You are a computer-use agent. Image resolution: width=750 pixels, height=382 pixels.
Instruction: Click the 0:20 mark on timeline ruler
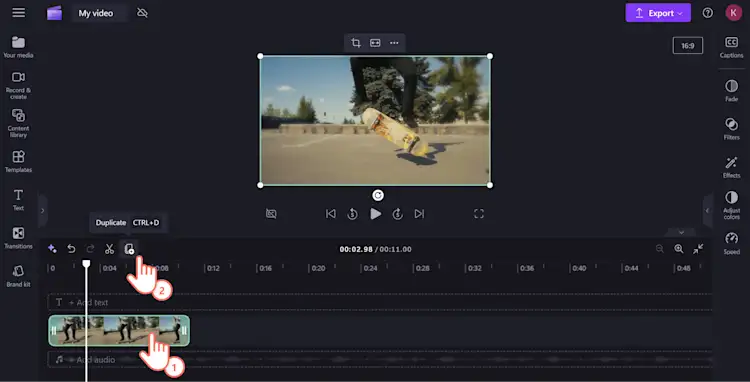[318, 268]
